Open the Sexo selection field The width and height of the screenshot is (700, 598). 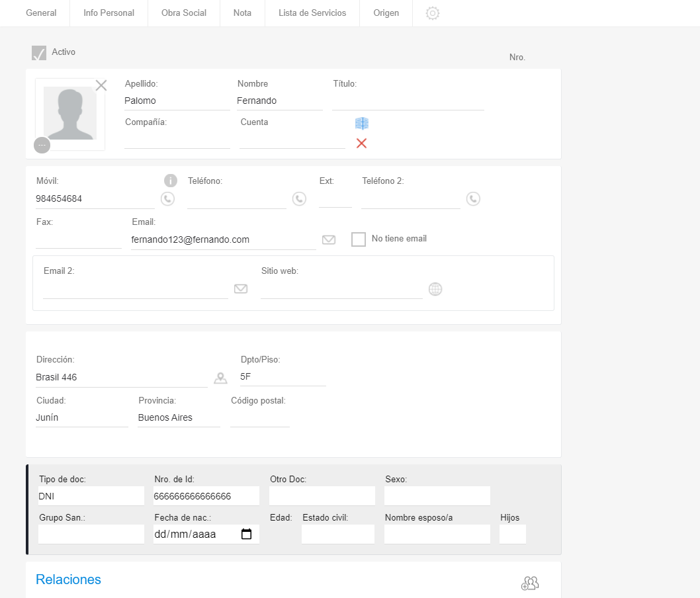tap(437, 496)
